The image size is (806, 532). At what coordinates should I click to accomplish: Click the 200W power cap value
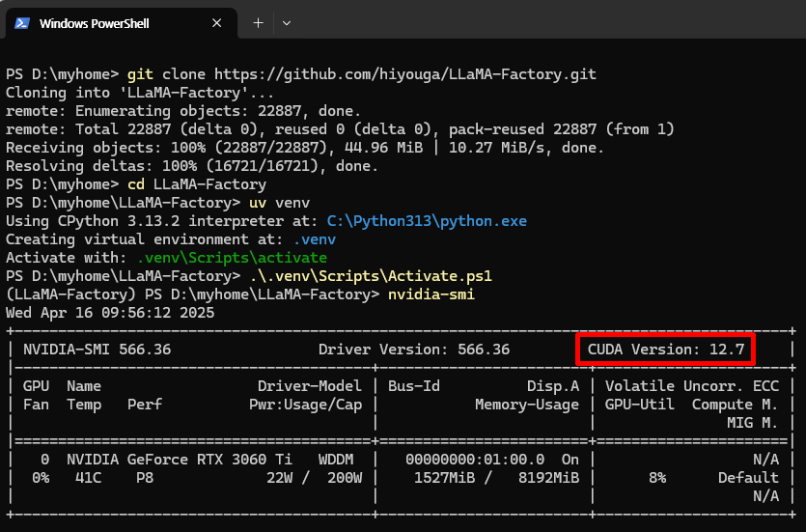[345, 478]
